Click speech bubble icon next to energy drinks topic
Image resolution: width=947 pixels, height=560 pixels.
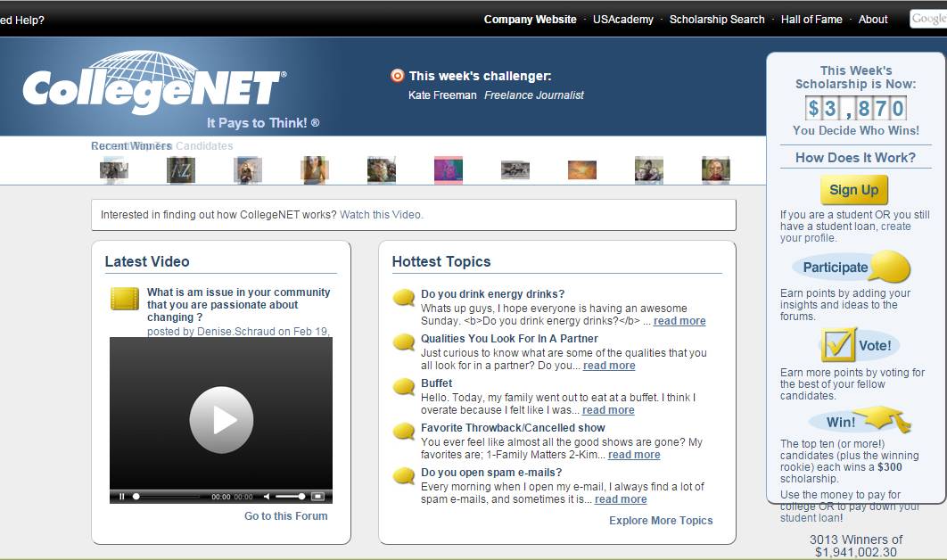click(x=404, y=298)
